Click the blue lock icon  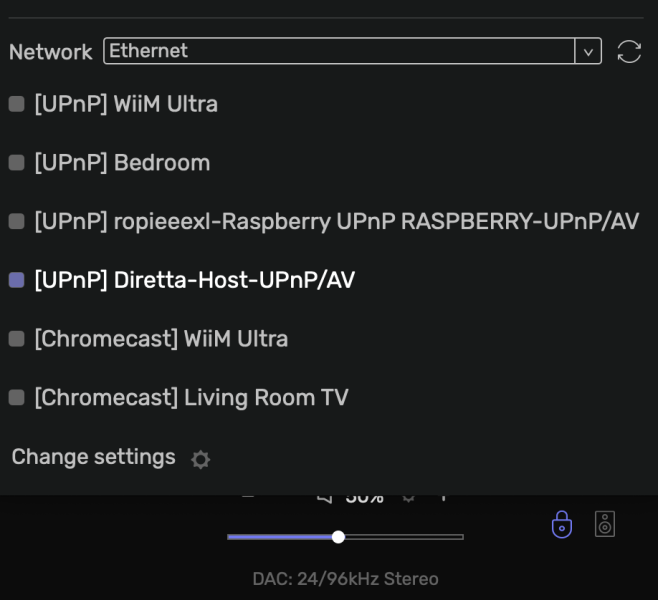562,524
